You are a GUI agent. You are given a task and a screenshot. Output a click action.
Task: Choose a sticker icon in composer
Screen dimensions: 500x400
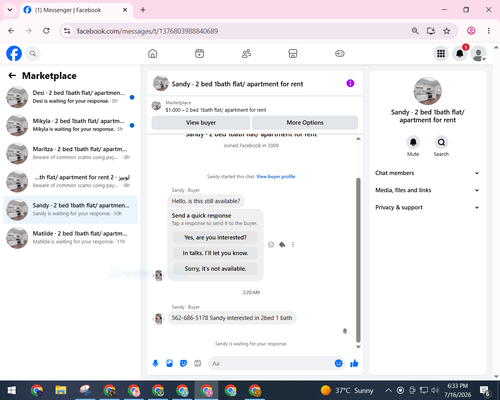click(x=183, y=363)
